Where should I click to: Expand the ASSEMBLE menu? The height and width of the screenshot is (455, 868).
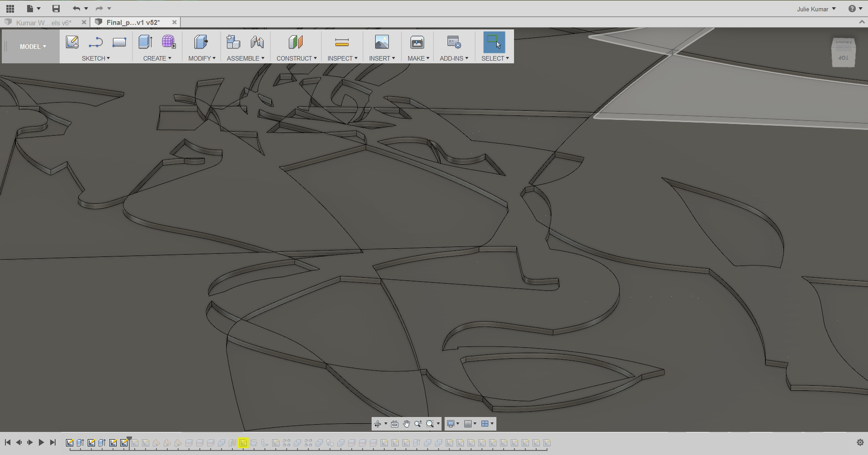point(245,58)
